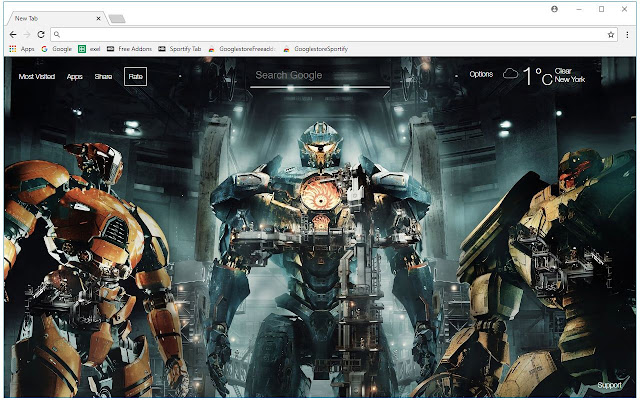This screenshot has height=400, width=640.
Task: Click the boxed Rate button
Action: (136, 76)
